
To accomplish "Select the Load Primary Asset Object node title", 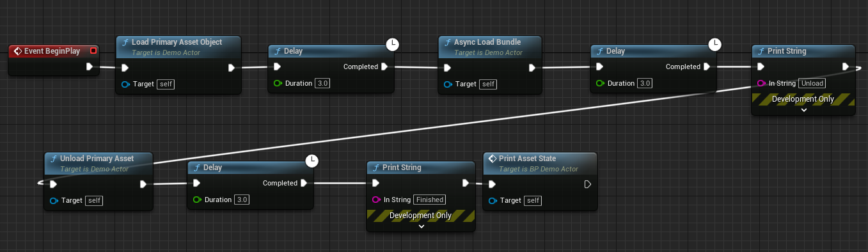I will 177,42.
